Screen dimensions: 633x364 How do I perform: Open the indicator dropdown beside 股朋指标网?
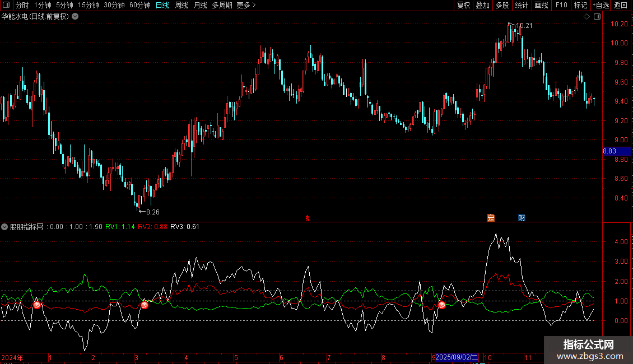4,227
